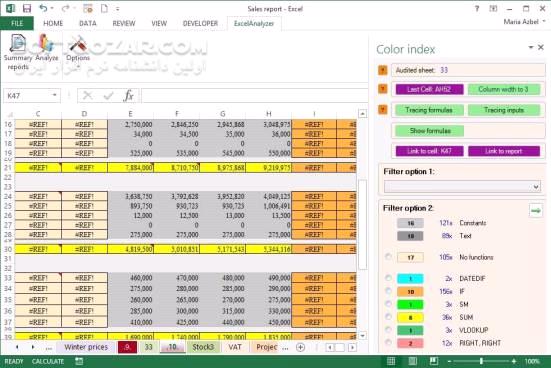
Task: Move the zoom slider handle
Action: point(481,361)
